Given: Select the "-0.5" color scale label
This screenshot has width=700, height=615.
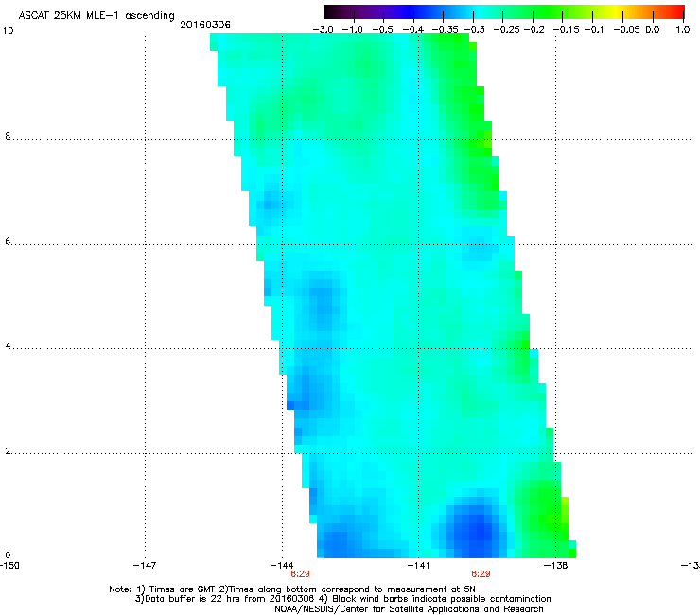Looking at the screenshot, I should (382, 30).
